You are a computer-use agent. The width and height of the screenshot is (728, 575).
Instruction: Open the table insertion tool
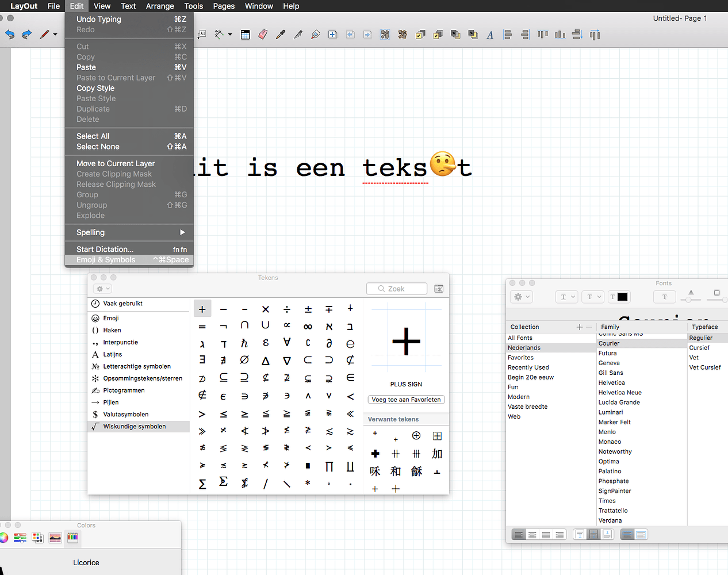(x=245, y=34)
